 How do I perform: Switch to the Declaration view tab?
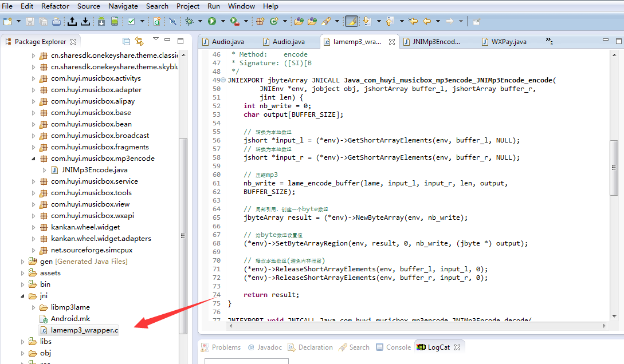pyautogui.click(x=311, y=347)
